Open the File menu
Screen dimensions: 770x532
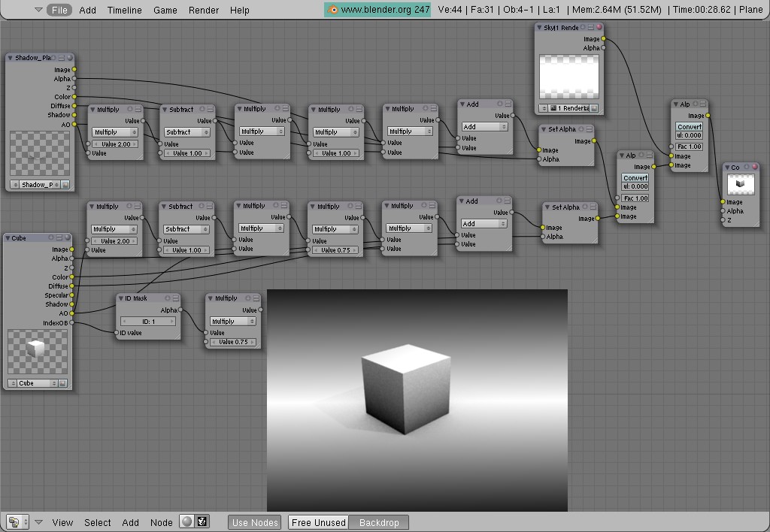click(59, 10)
